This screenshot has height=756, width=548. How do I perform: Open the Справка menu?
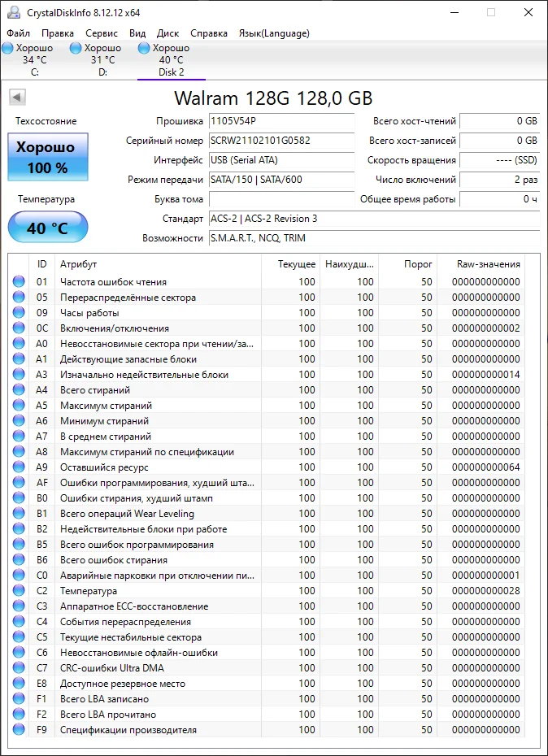209,33
